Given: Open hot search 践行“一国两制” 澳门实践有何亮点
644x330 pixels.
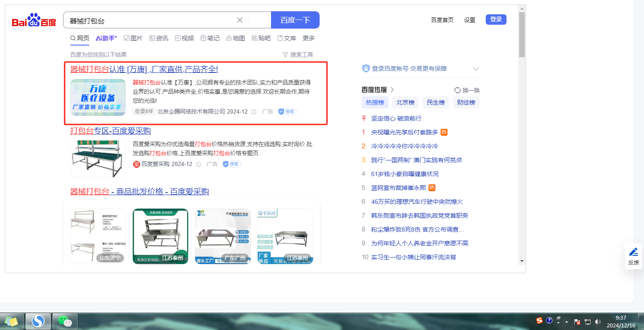Looking at the screenshot, I should 417,160.
